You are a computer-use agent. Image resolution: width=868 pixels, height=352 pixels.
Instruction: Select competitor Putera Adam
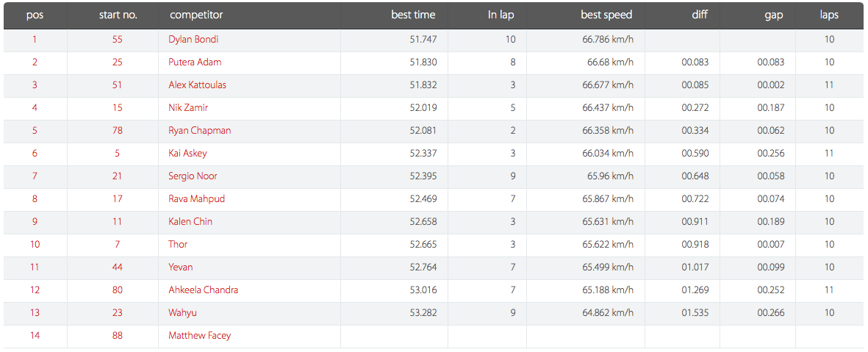point(195,62)
